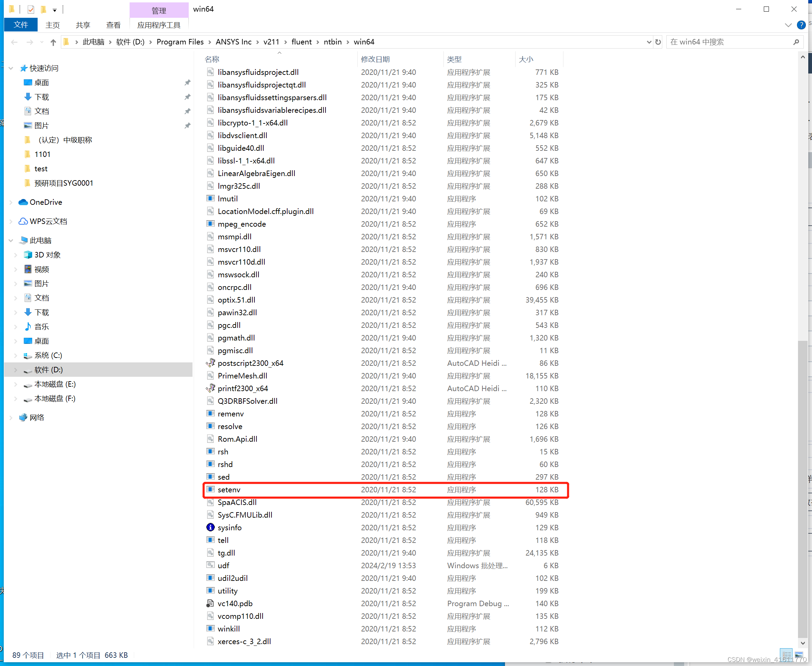Click the navigate up folder arrow icon
Image resolution: width=812 pixels, height=666 pixels.
[x=53, y=42]
